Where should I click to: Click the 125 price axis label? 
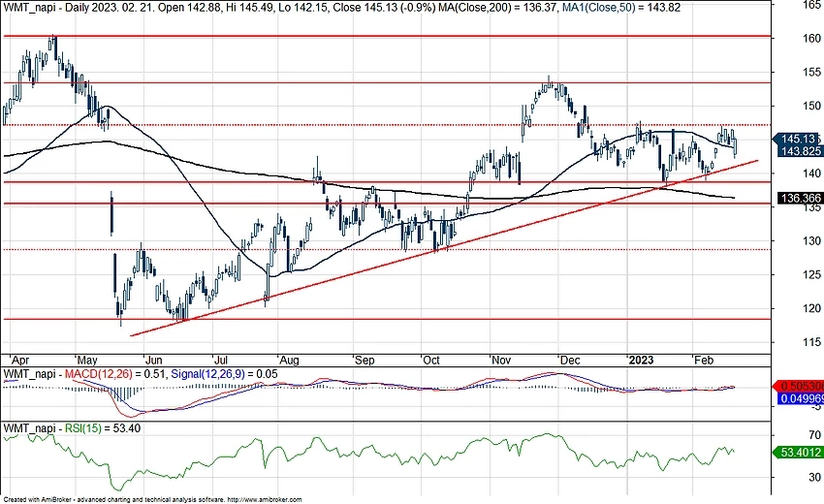click(812, 274)
